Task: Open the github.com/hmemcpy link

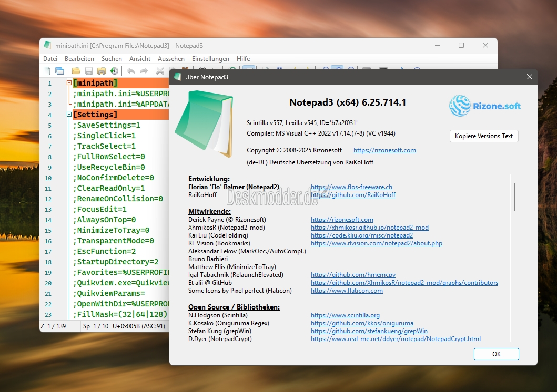Action: tap(353, 275)
